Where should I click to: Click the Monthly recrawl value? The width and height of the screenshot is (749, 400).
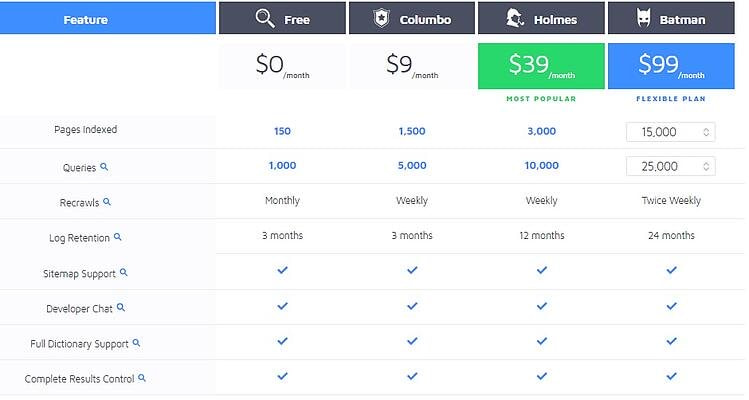pos(282,200)
